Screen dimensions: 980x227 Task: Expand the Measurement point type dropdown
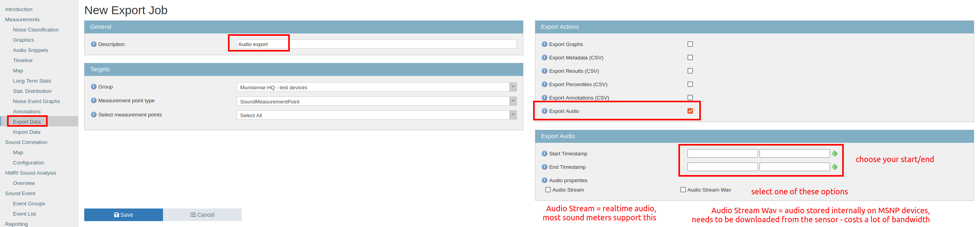tap(376, 101)
